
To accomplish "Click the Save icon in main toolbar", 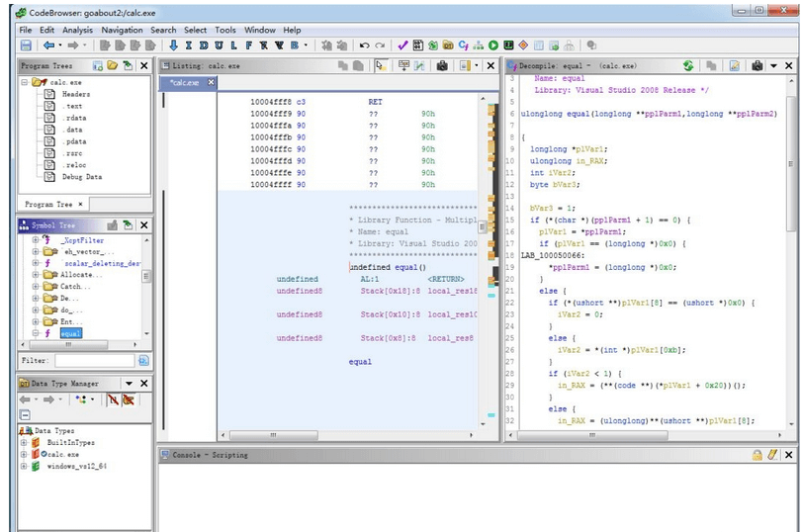I will [x=26, y=45].
